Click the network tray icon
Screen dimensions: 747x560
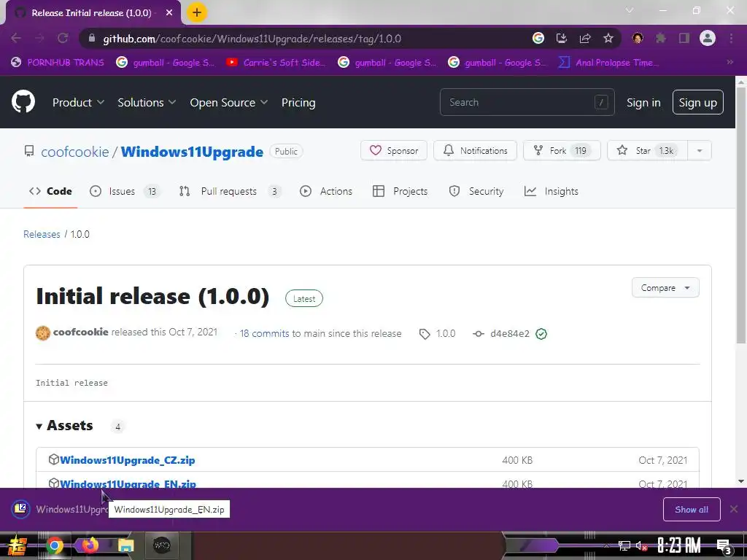pos(624,546)
